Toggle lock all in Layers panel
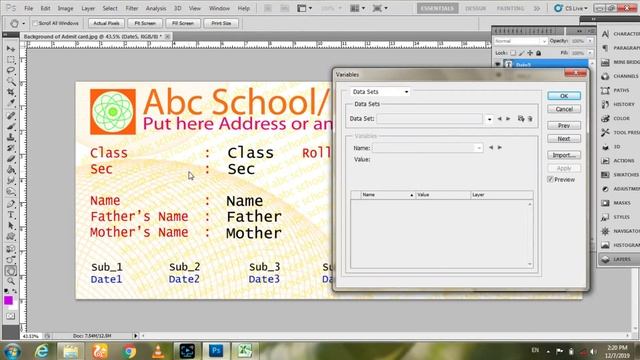 [x=538, y=53]
